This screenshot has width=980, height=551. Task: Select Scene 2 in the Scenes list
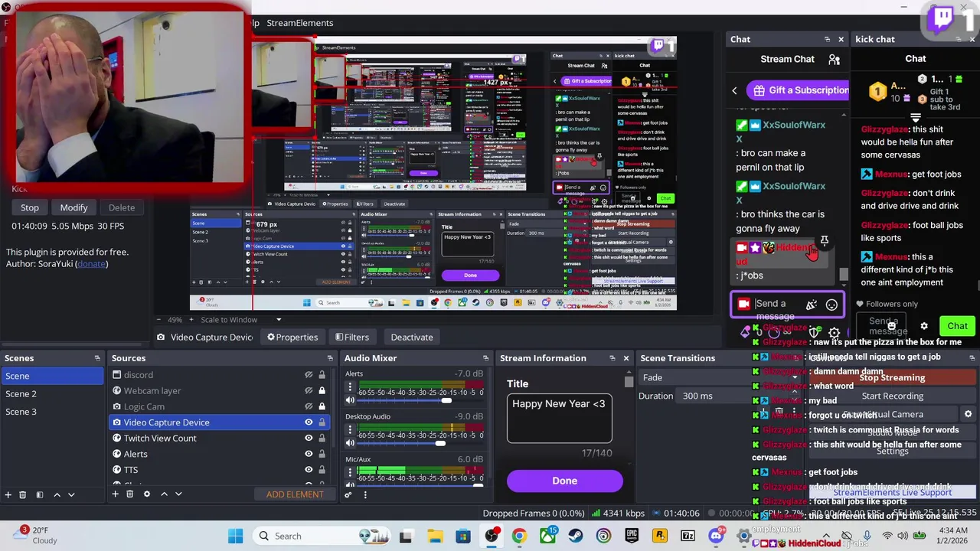click(52, 393)
